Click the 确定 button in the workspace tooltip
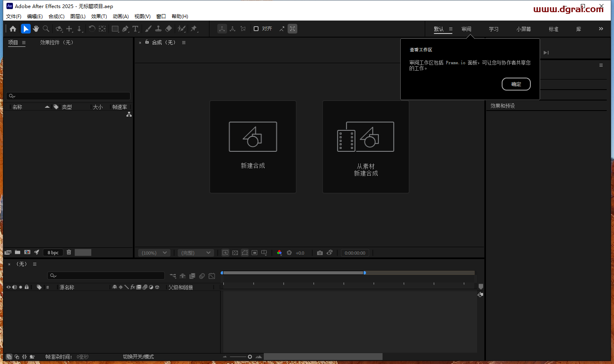The height and width of the screenshot is (364, 614). pos(516,84)
